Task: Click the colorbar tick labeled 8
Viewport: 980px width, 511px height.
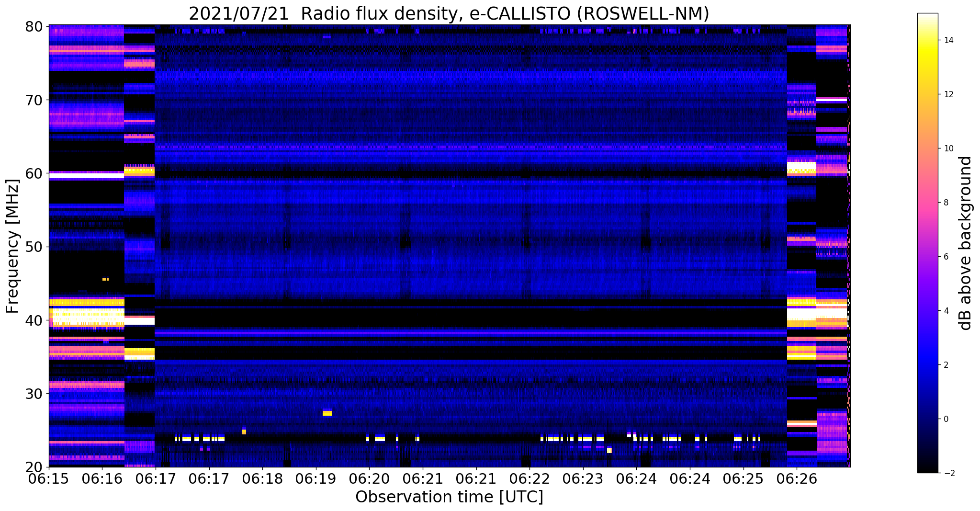Action: (x=946, y=203)
